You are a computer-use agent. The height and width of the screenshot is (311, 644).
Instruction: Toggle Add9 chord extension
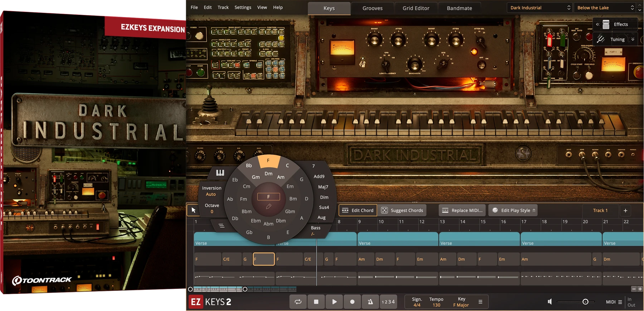[x=319, y=176]
